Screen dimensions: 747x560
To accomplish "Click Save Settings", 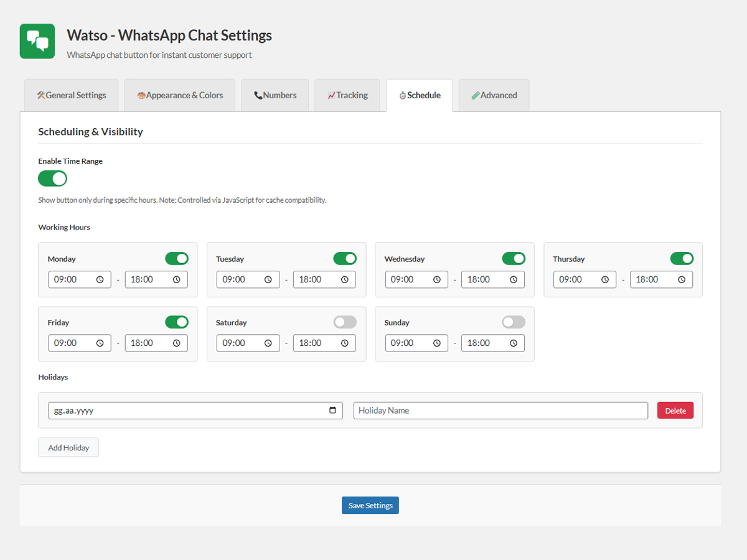I will coord(370,505).
